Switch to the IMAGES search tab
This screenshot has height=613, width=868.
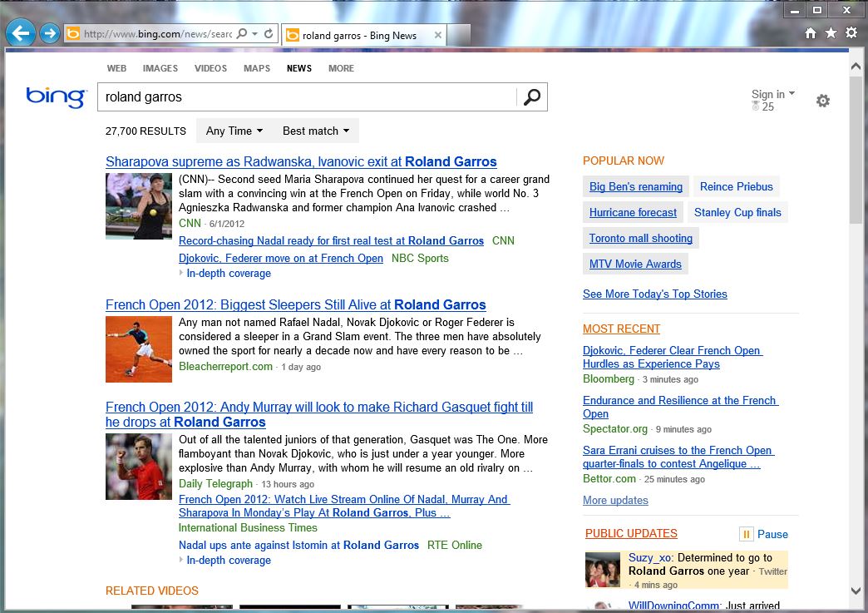coord(160,68)
